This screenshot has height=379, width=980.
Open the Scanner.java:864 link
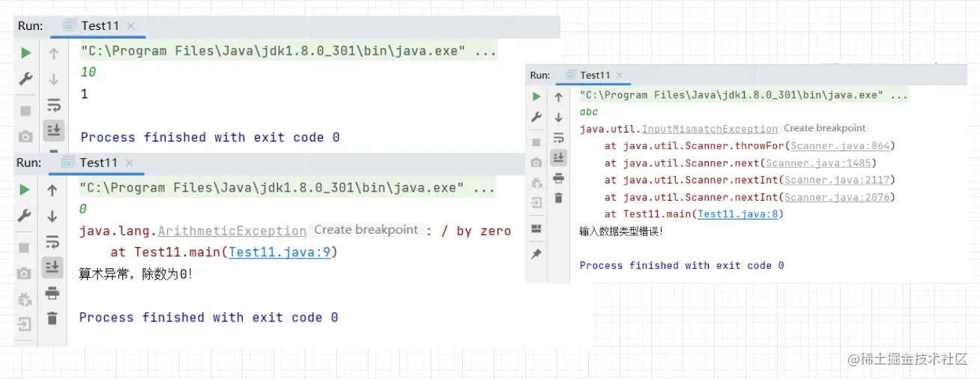pos(840,146)
